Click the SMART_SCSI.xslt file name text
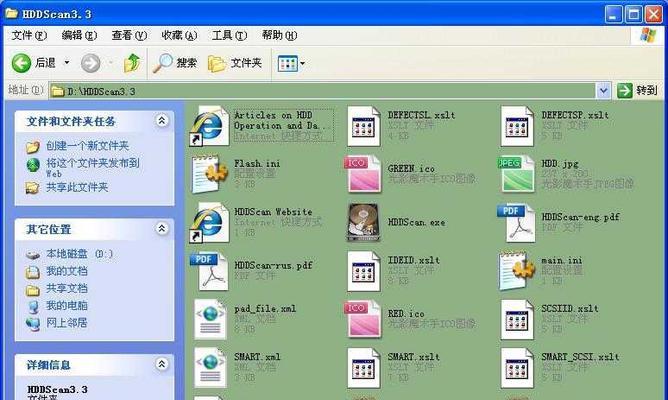The width and height of the screenshot is (668, 400). 580,357
